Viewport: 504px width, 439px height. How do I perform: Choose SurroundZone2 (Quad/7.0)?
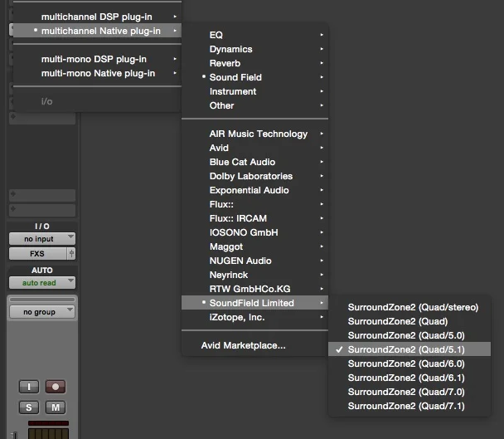click(x=409, y=392)
